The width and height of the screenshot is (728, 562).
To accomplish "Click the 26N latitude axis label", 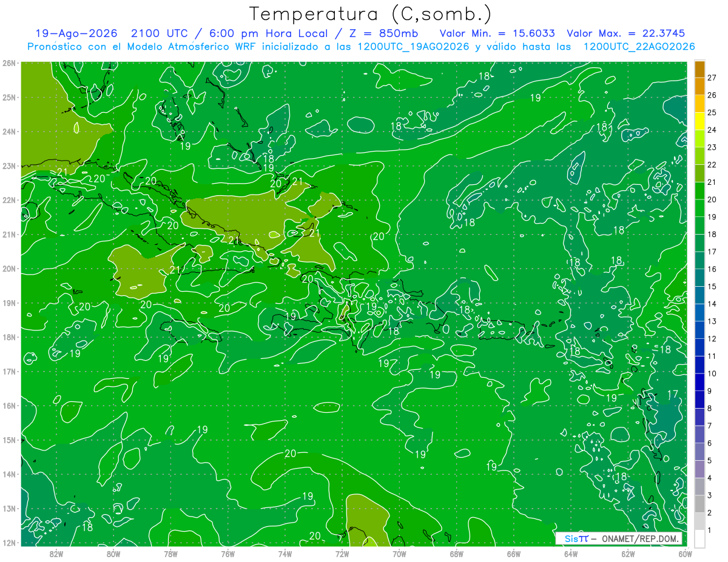I will [8, 63].
